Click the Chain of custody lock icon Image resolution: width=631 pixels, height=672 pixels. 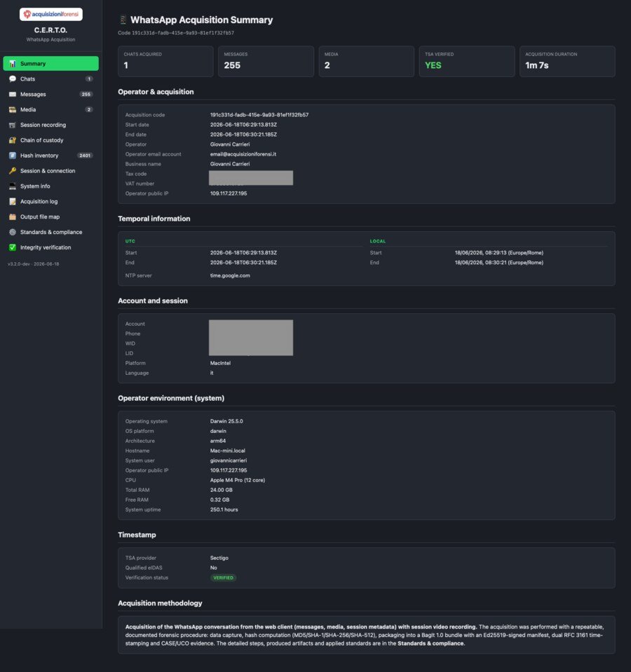(x=13, y=140)
